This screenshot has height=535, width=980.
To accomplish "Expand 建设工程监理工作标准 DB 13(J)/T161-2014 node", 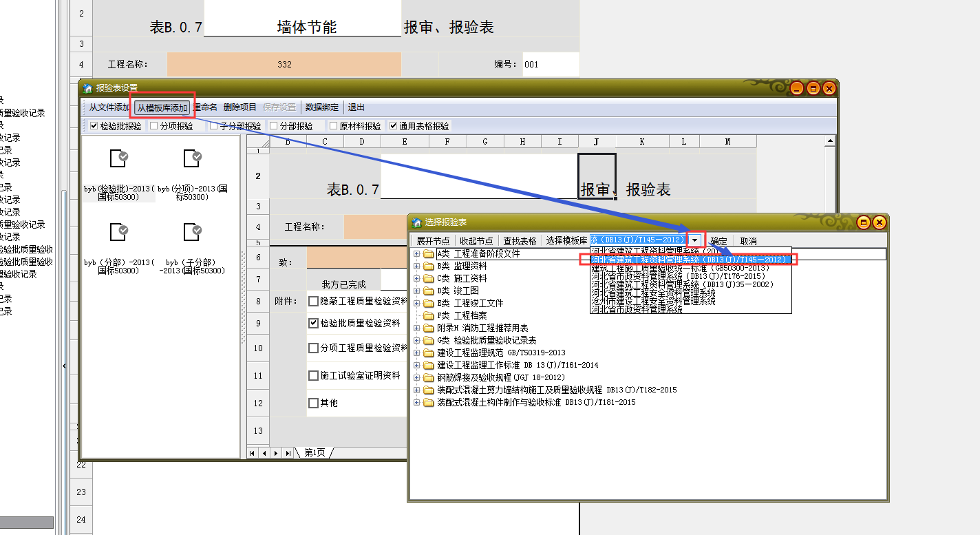I will [417, 366].
